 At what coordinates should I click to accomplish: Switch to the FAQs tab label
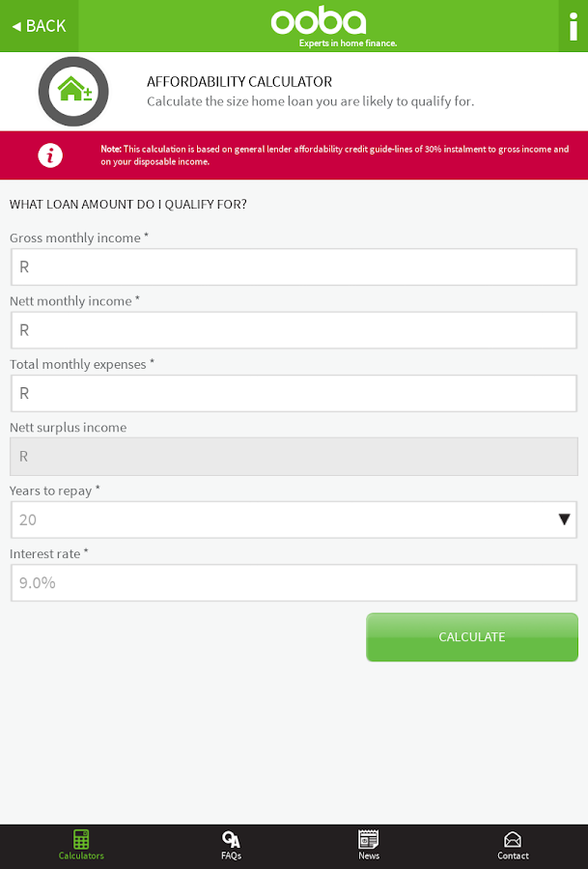tap(231, 856)
